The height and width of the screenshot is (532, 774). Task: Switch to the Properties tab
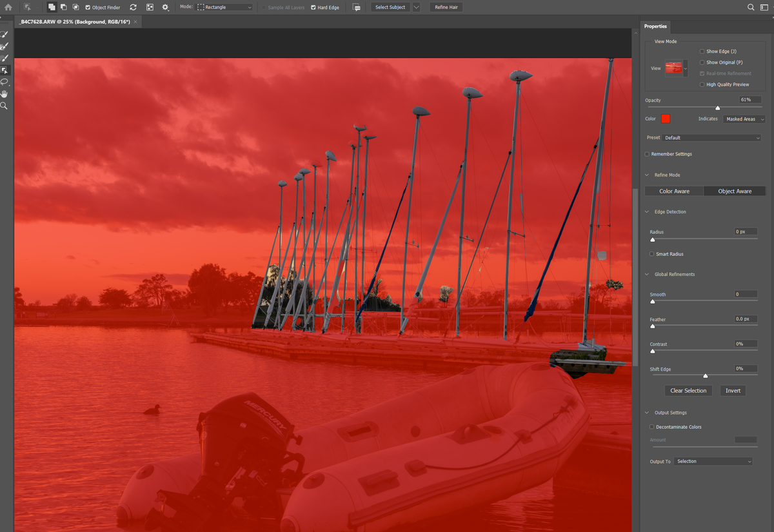pyautogui.click(x=655, y=26)
